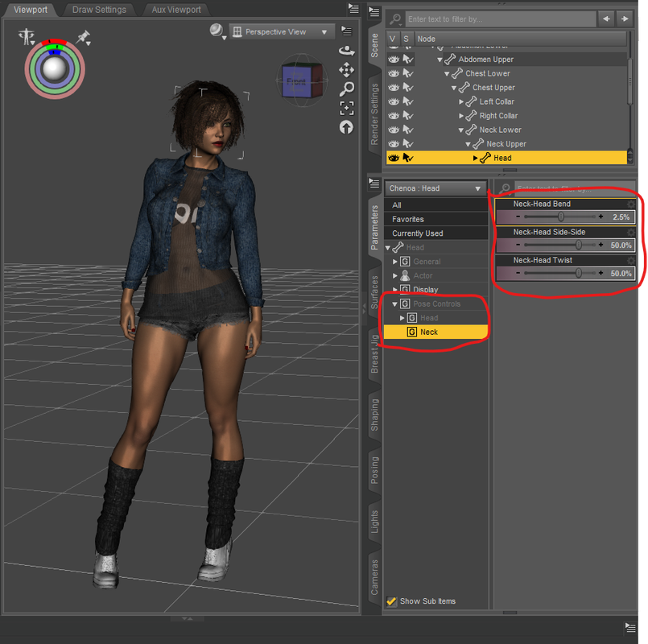Open the Perspective View dropdown
Viewport: 648px width, 644px height.
[282, 32]
